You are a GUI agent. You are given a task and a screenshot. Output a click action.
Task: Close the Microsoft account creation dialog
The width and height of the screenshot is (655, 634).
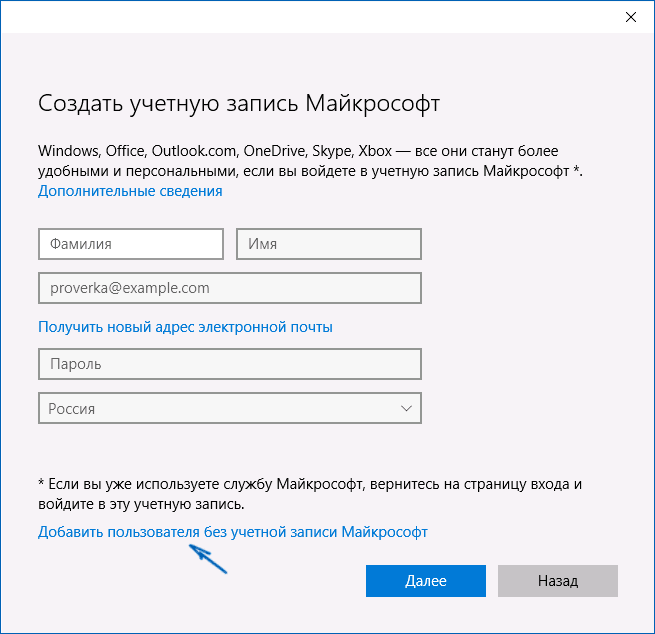point(631,17)
